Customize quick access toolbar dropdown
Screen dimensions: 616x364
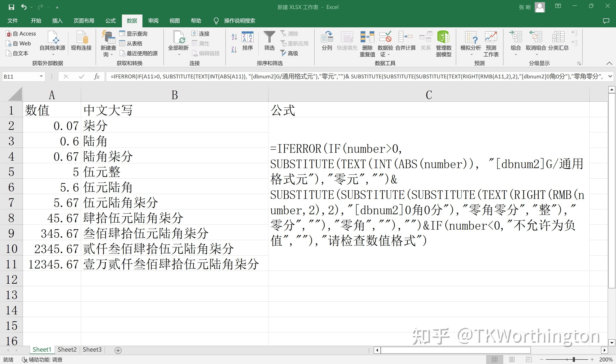[x=57, y=8]
